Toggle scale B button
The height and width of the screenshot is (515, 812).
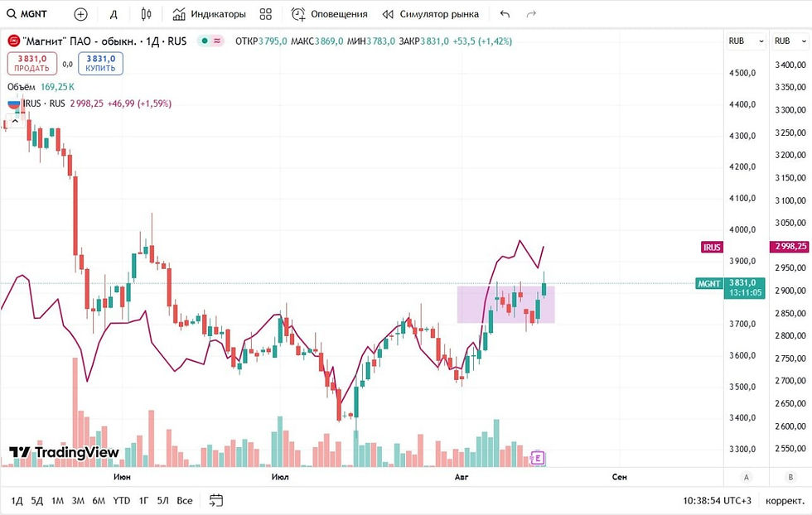[790, 477]
